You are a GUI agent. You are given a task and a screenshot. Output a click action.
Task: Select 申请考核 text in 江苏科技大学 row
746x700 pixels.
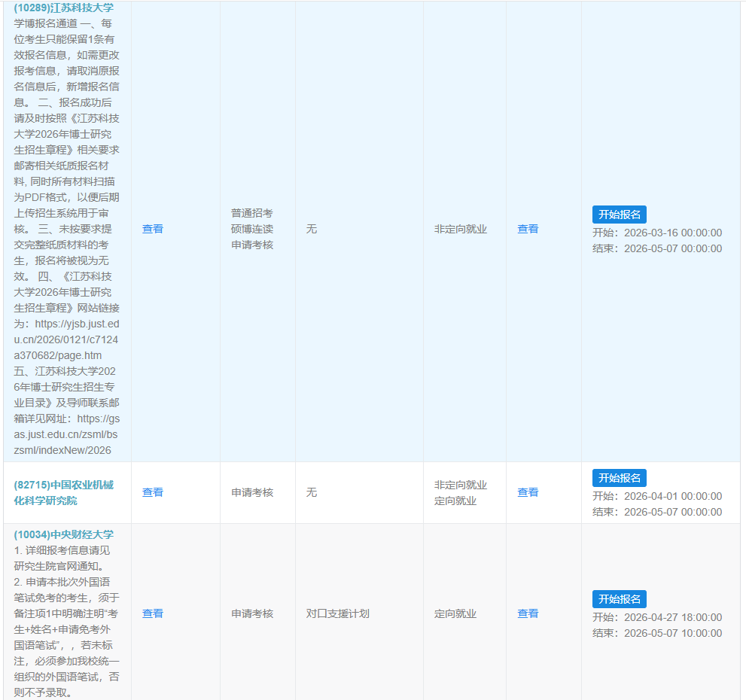pyautogui.click(x=252, y=245)
